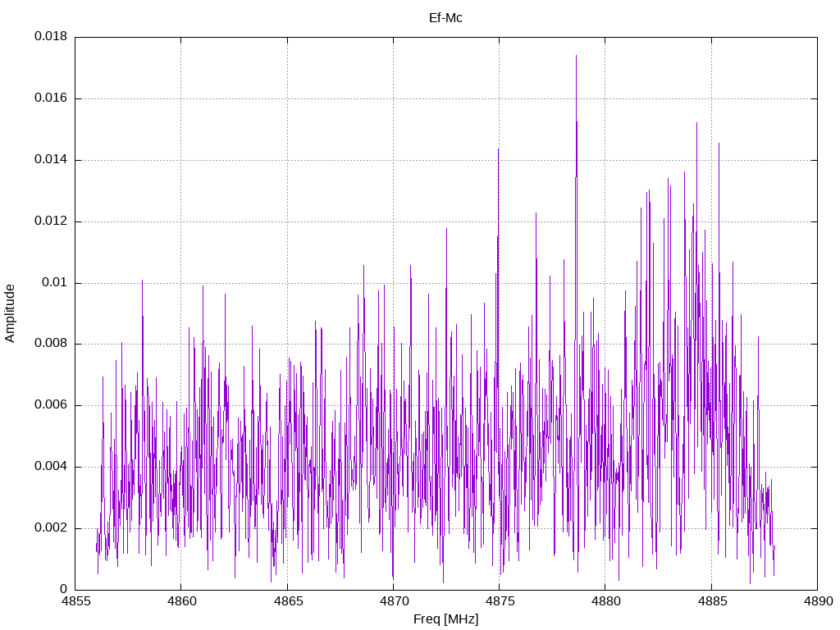Click the 4885 x-axis tick label
840x630 pixels.
click(x=712, y=601)
